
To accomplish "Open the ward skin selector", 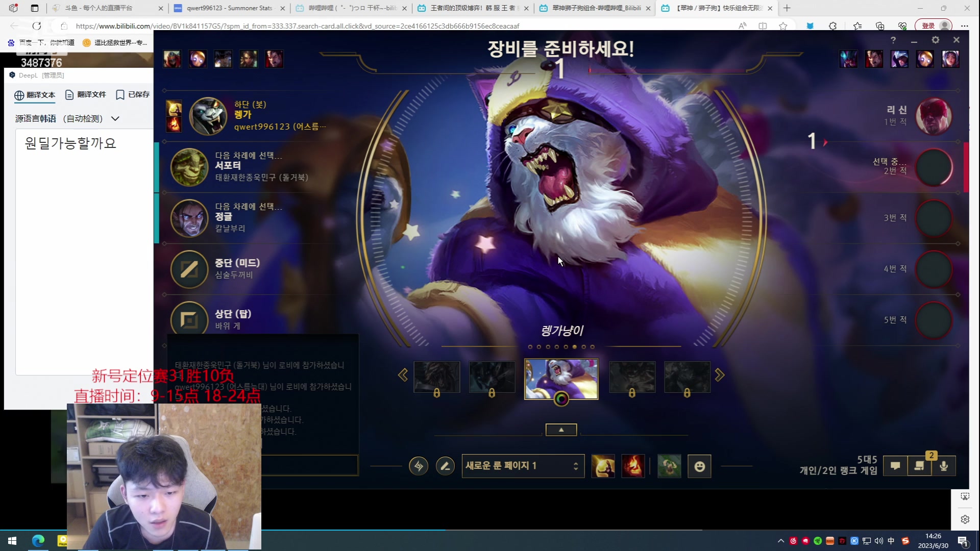I will [x=669, y=466].
